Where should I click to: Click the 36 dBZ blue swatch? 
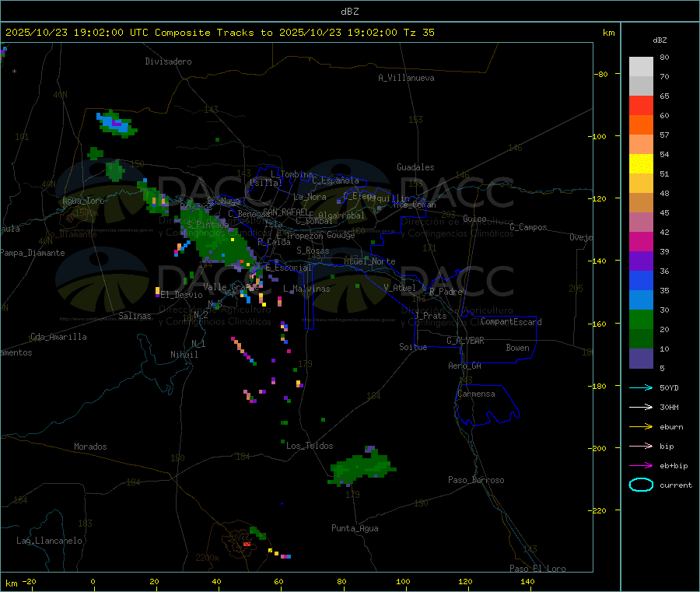(641, 280)
